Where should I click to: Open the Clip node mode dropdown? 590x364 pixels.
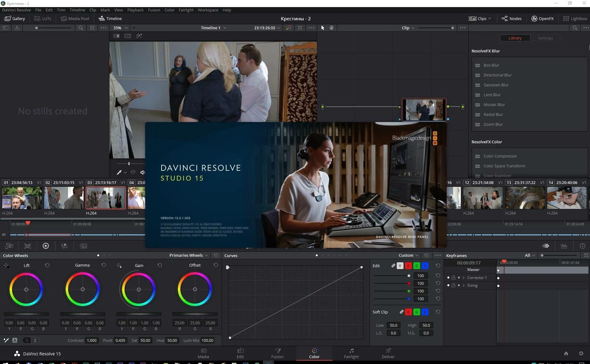(408, 28)
